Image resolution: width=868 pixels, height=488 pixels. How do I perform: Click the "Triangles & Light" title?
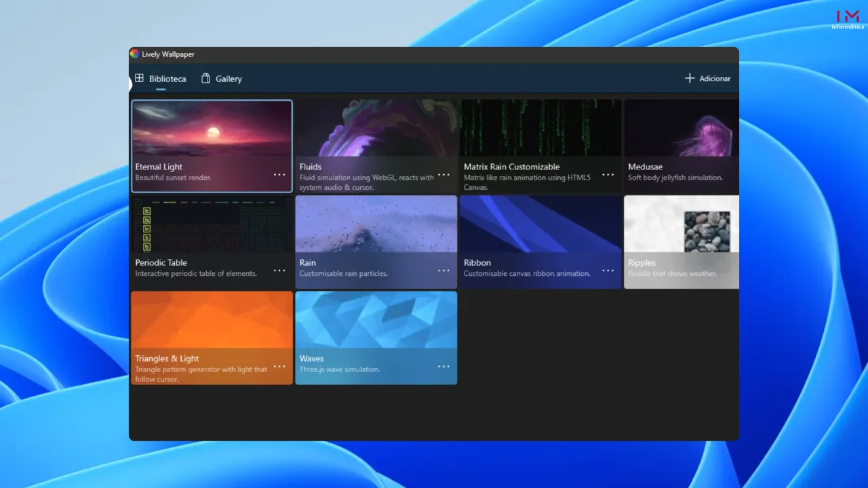tap(167, 359)
